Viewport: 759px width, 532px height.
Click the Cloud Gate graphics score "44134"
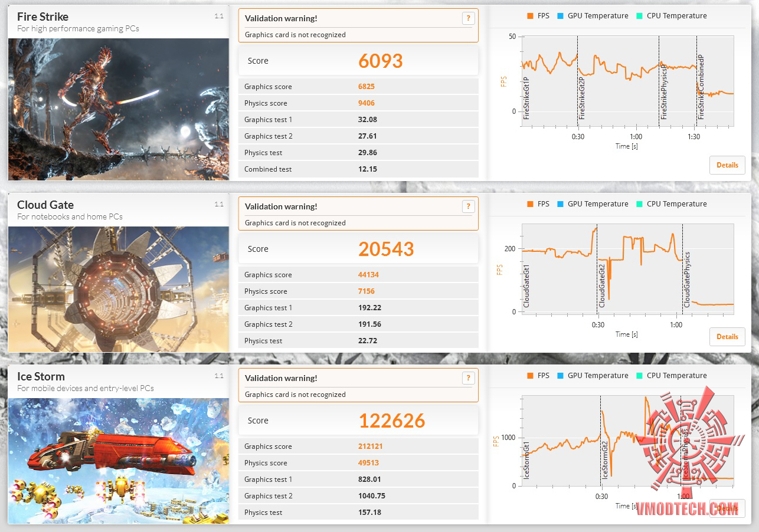(369, 275)
